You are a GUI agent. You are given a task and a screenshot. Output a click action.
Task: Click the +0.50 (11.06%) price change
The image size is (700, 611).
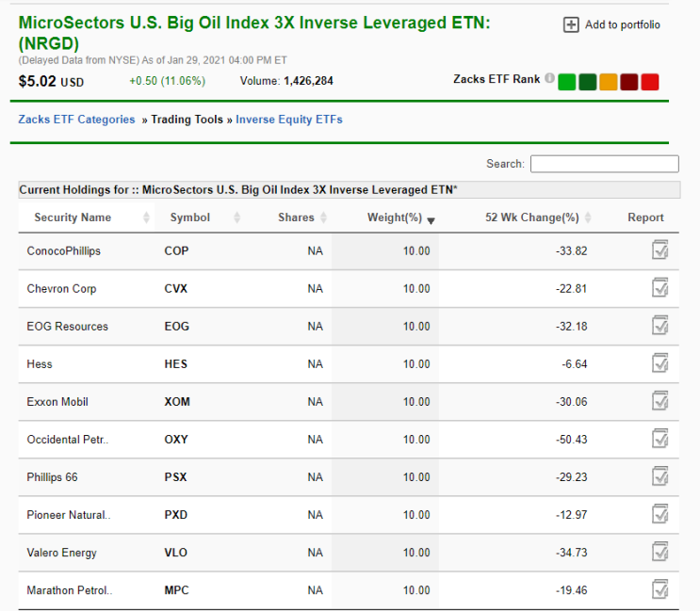tap(168, 81)
